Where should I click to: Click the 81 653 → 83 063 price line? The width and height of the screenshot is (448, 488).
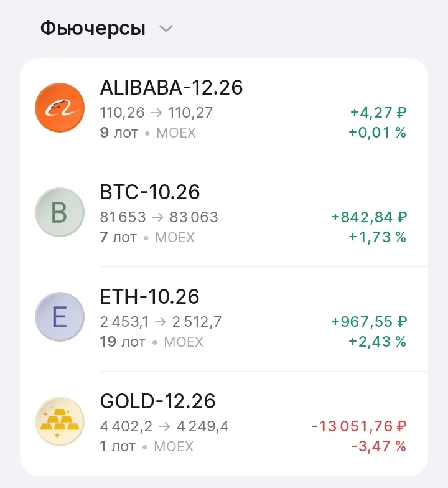pyautogui.click(x=159, y=217)
